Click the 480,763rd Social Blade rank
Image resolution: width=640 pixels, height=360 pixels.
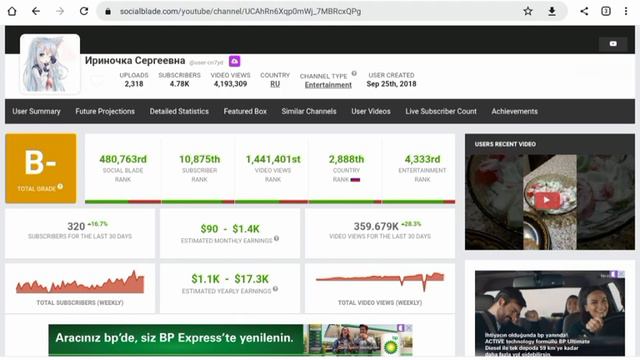tap(123, 159)
